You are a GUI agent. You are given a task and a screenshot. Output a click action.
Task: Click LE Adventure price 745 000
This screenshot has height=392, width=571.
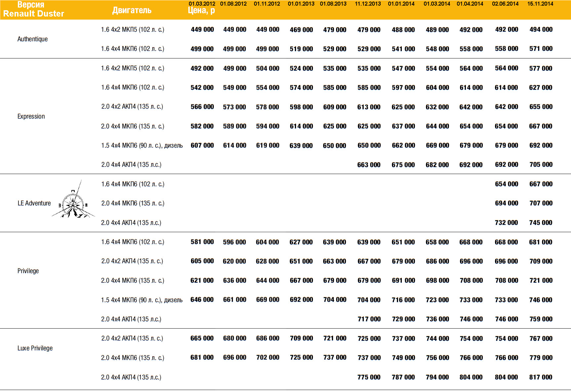[541, 223]
